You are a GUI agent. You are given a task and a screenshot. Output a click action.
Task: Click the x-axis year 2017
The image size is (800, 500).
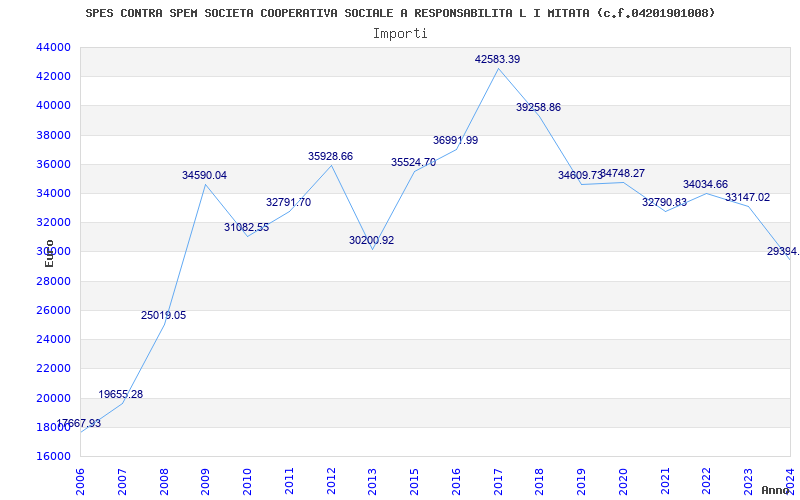point(498,482)
